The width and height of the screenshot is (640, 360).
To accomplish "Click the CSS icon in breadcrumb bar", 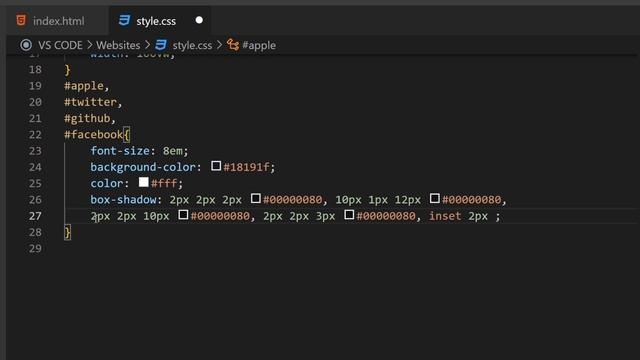I will [x=161, y=45].
